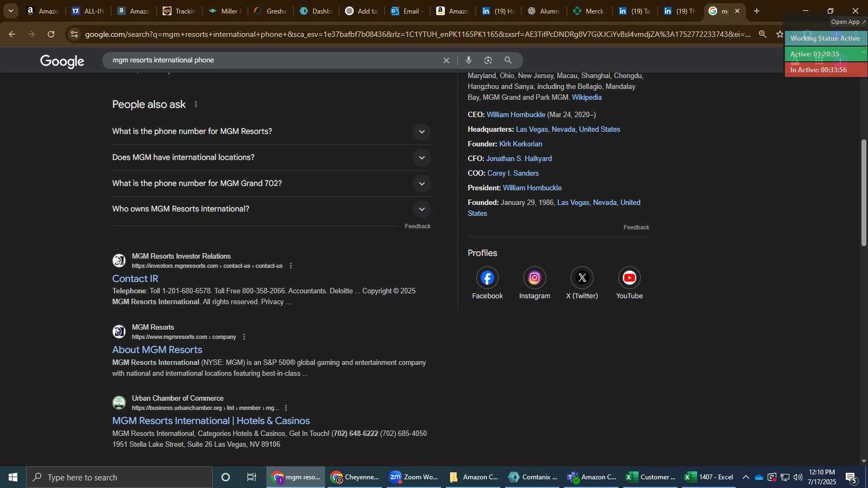The width and height of the screenshot is (868, 488).
Task: Click the browser address bar URL
Action: 418,34
